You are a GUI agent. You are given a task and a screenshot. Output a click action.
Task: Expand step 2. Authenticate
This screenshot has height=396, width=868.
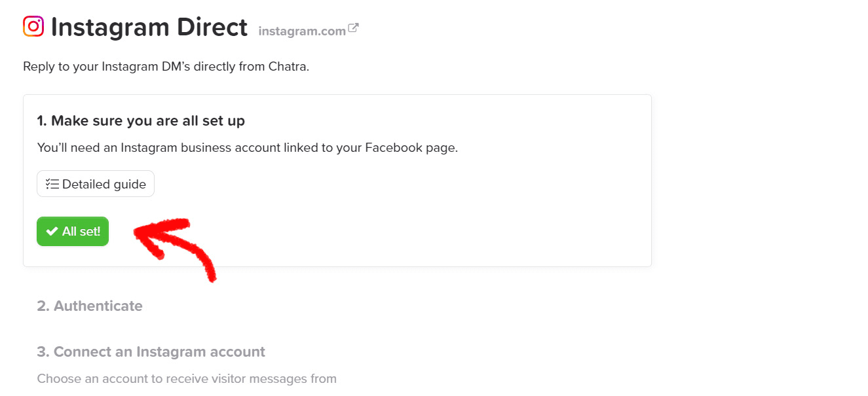pos(90,306)
